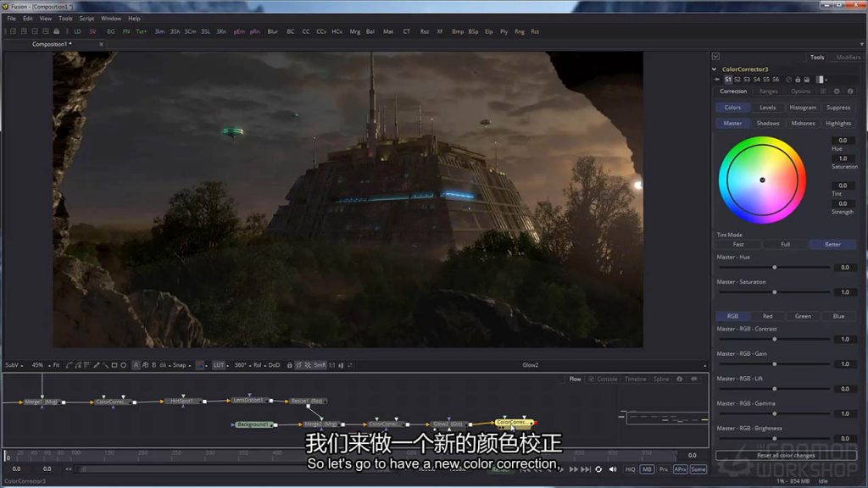Toggle the SmR smooth resize option
Viewport: 868px width, 488px height.
pyautogui.click(x=320, y=365)
